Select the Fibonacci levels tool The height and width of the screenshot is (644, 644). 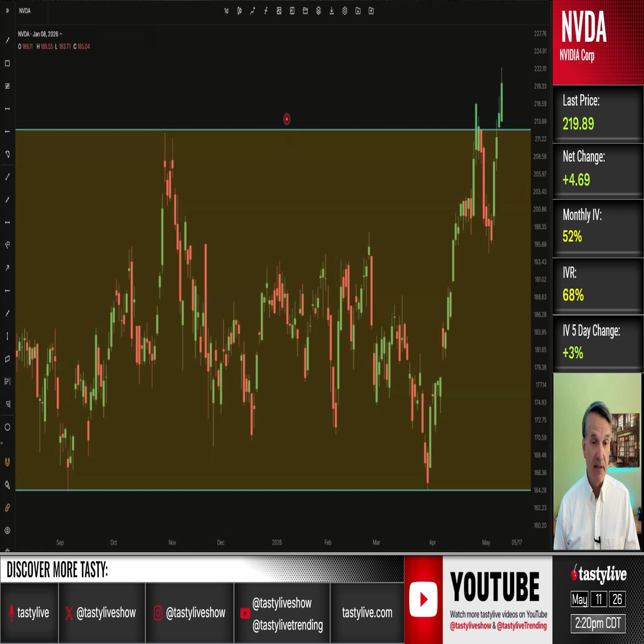click(x=7, y=86)
